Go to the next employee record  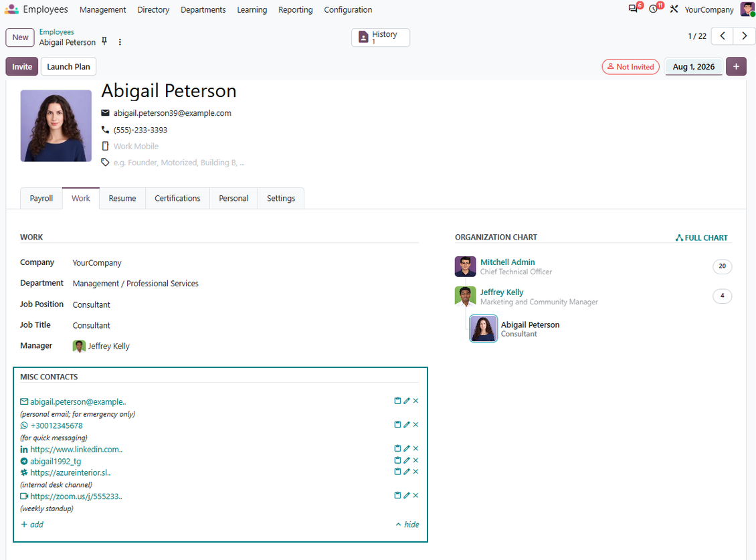click(744, 35)
